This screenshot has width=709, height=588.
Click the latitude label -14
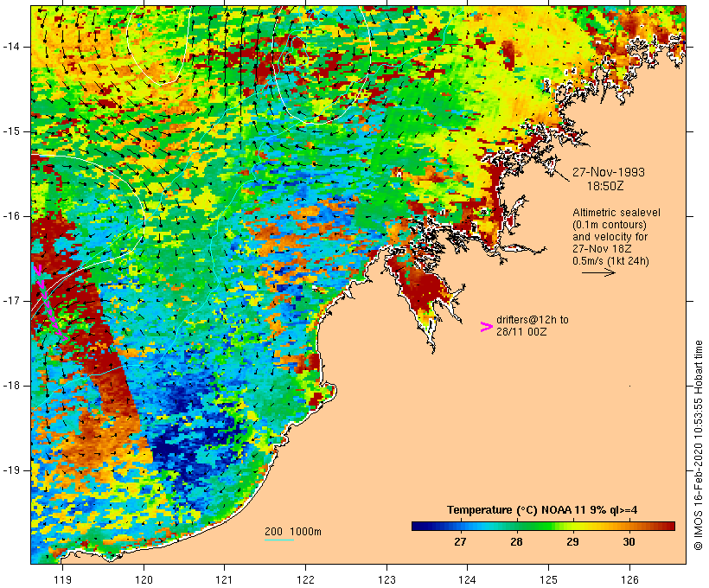(11, 46)
